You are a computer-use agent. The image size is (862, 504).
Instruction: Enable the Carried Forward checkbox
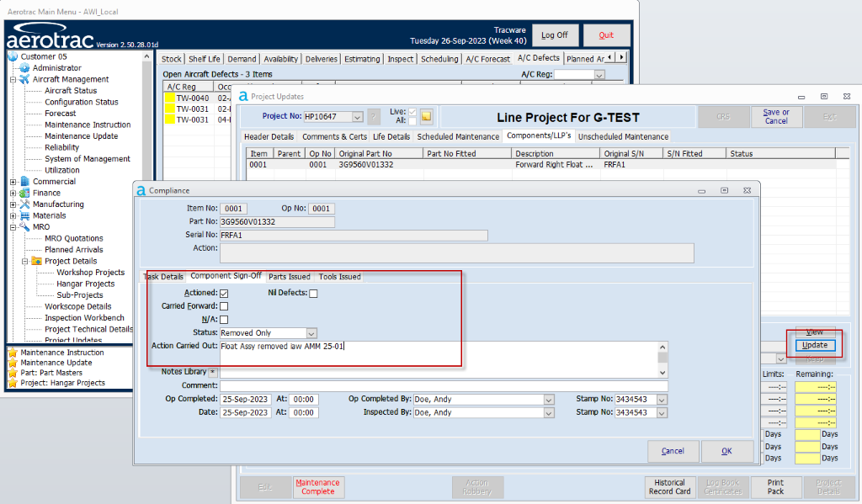224,306
